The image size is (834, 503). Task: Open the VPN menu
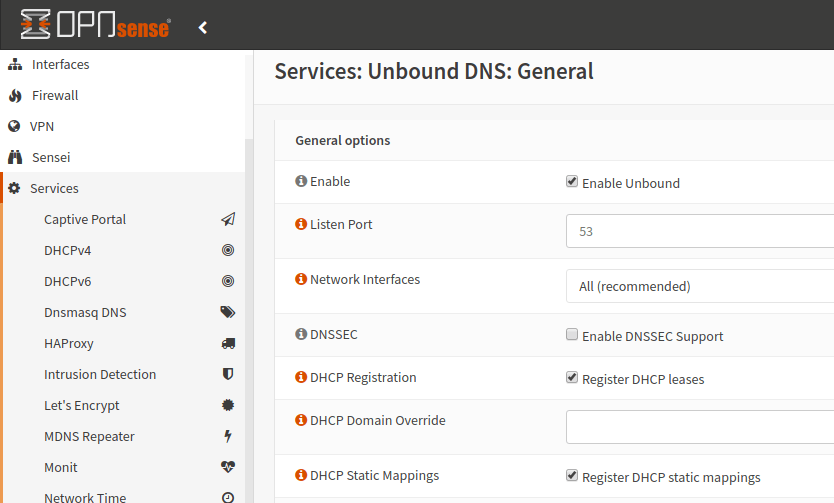pos(42,127)
